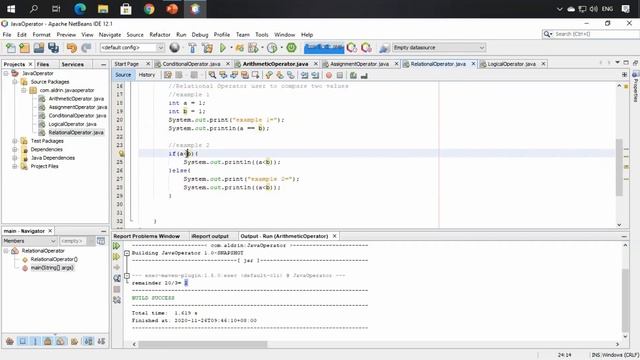Open the Report Problems Window tab
The image size is (640, 360).
tap(147, 236)
